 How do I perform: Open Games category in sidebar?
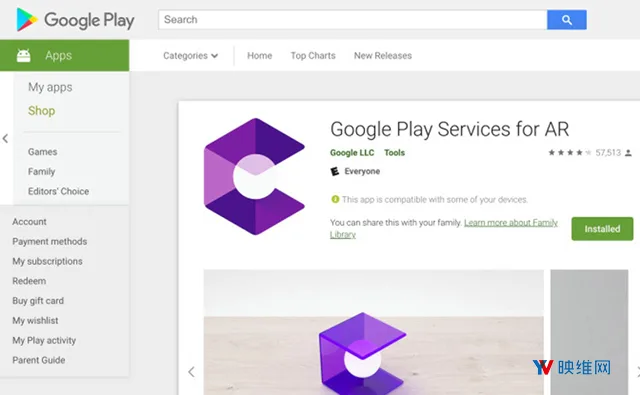42,152
